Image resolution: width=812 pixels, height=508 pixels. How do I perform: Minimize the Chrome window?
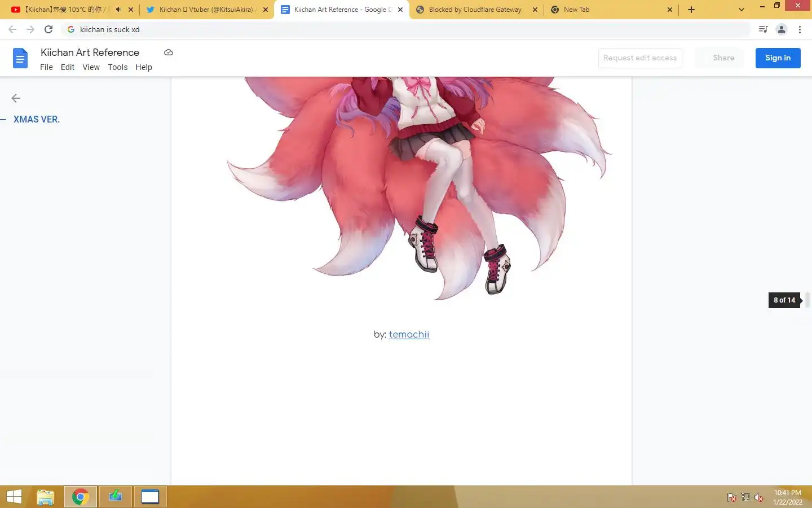pyautogui.click(x=762, y=6)
